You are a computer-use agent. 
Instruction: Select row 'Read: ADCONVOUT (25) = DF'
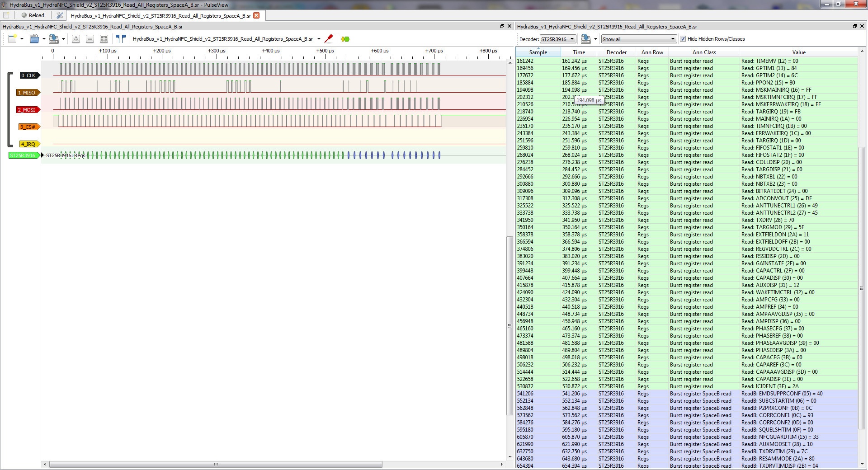tap(687, 198)
